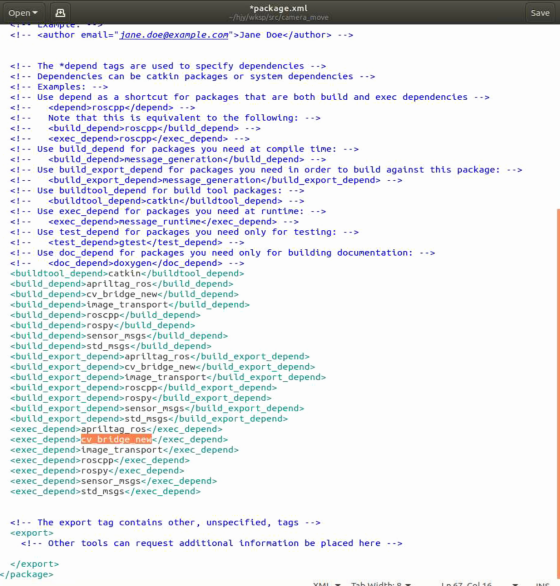Save the package.xml file
560x586 pixels.
pos(540,13)
